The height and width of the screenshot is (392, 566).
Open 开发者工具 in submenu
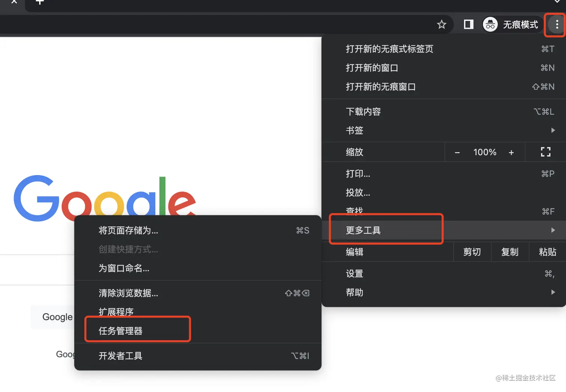point(198,356)
